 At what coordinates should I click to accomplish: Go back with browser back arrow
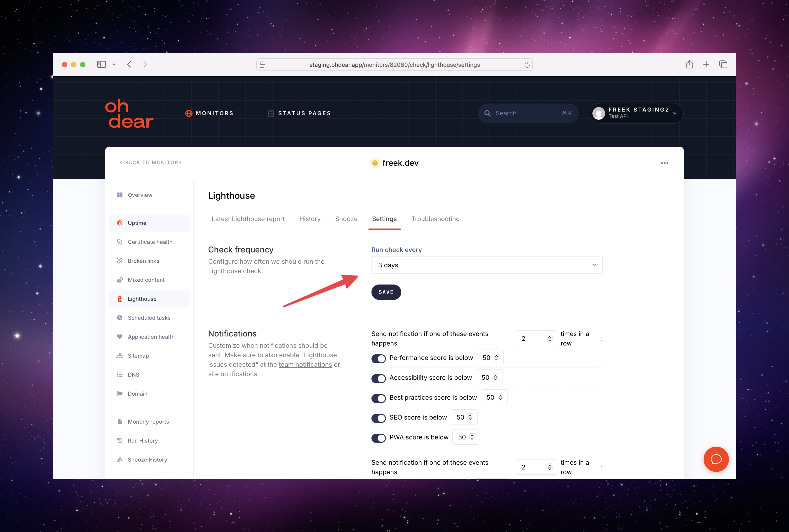pyautogui.click(x=129, y=64)
